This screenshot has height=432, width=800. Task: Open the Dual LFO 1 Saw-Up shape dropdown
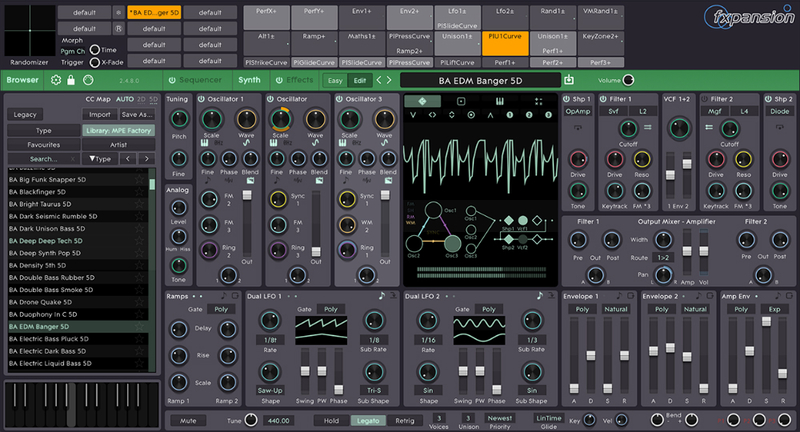270,390
